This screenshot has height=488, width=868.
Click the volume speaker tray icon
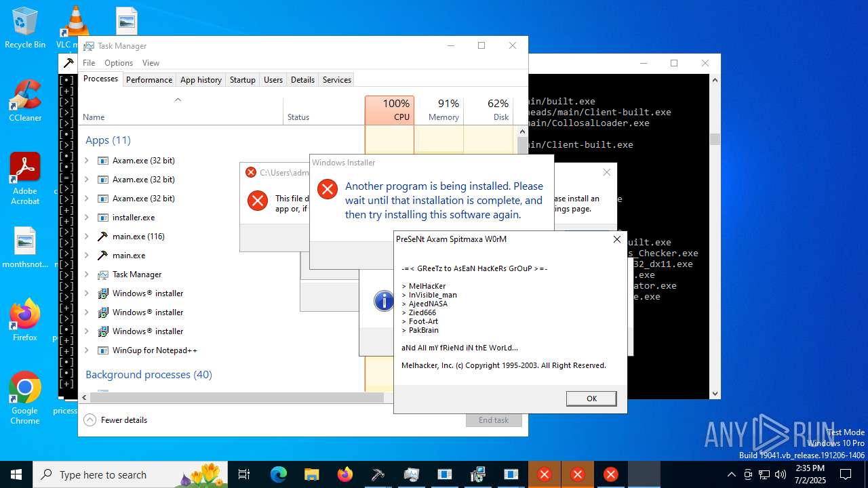point(781,474)
